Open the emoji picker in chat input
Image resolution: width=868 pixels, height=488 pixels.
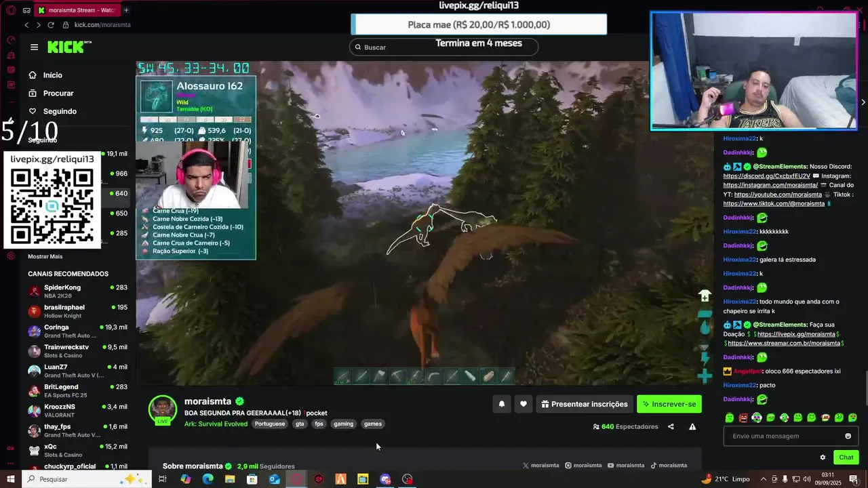pyautogui.click(x=848, y=436)
